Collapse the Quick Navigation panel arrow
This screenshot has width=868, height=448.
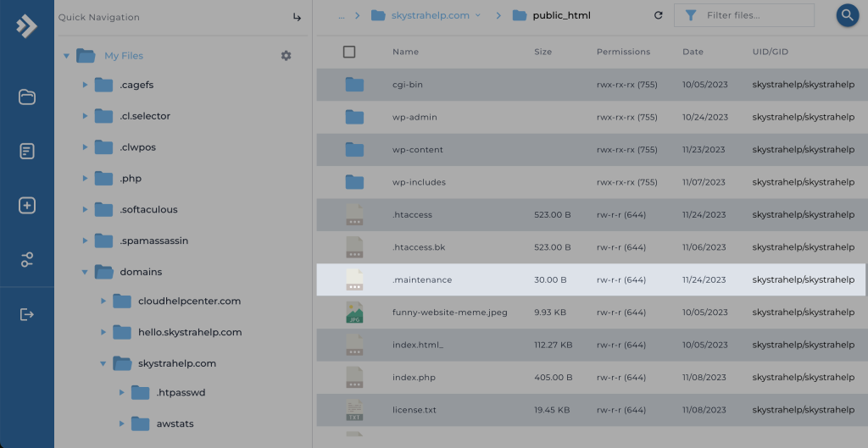[297, 17]
